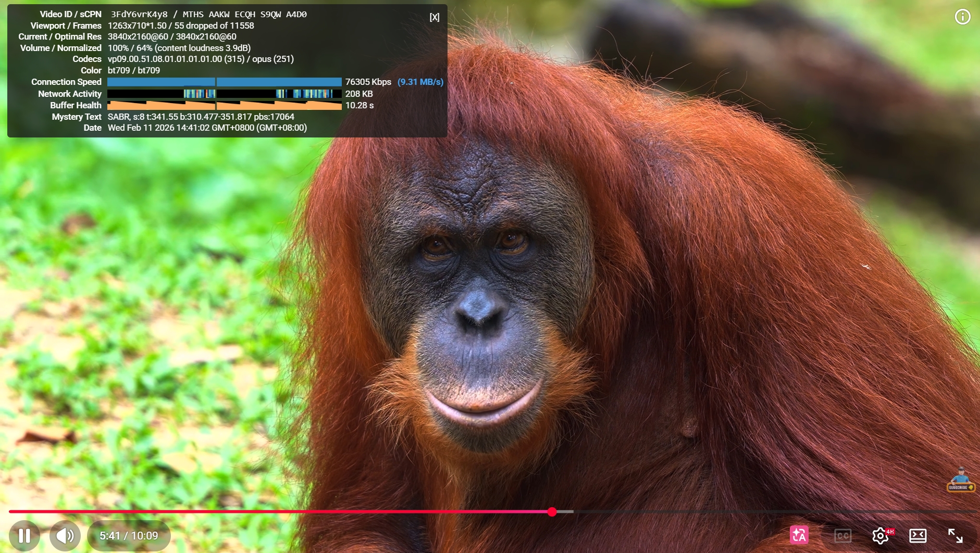This screenshot has height=553, width=980.
Task: Click the 5:41 / 10:09 time display
Action: (x=129, y=535)
